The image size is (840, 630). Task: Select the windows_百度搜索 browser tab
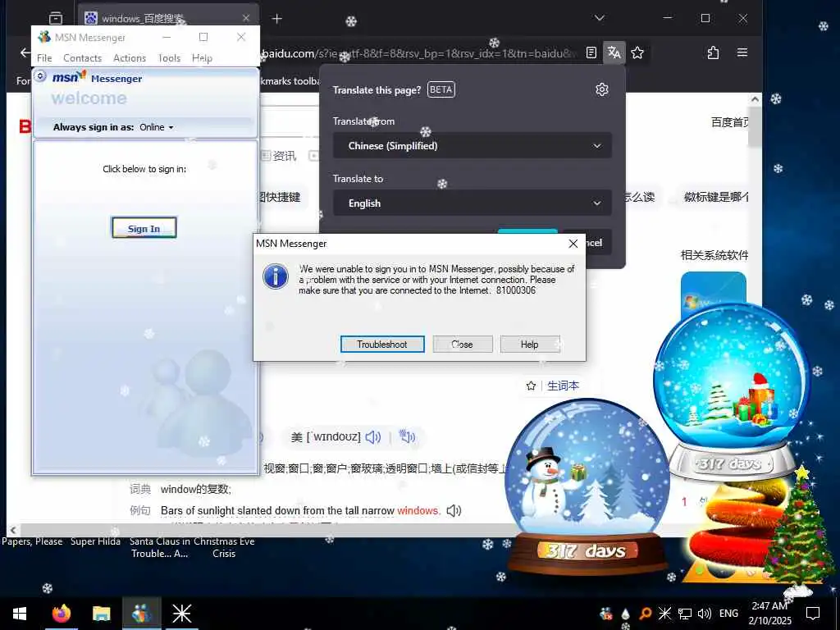click(x=168, y=18)
